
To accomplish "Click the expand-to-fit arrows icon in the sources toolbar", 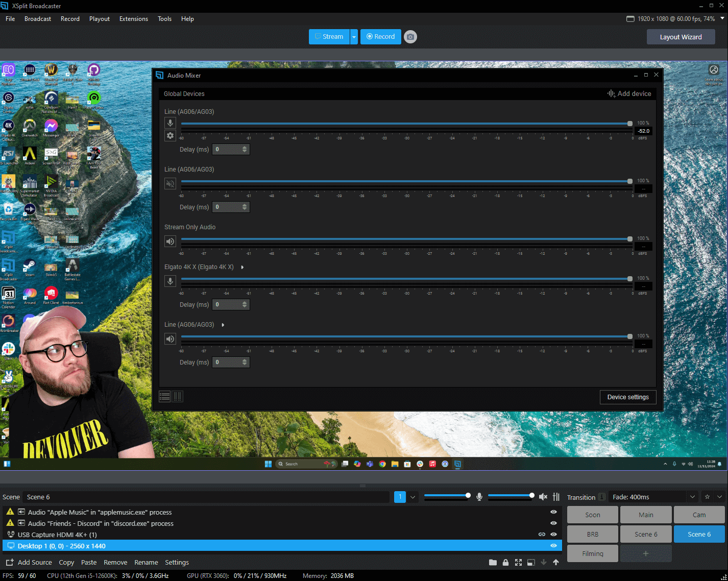I will 519,563.
